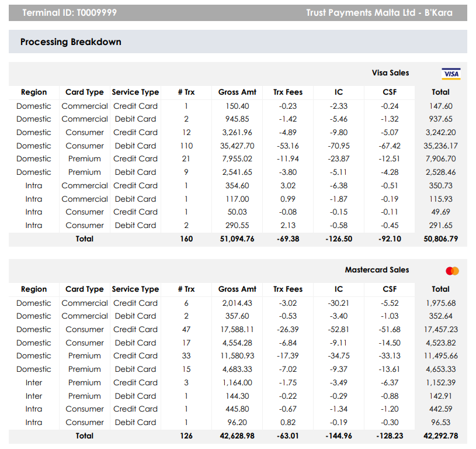This screenshot has height=449, width=476.
Task: Click Visa total gross amount 51,094.76
Action: 237,239
